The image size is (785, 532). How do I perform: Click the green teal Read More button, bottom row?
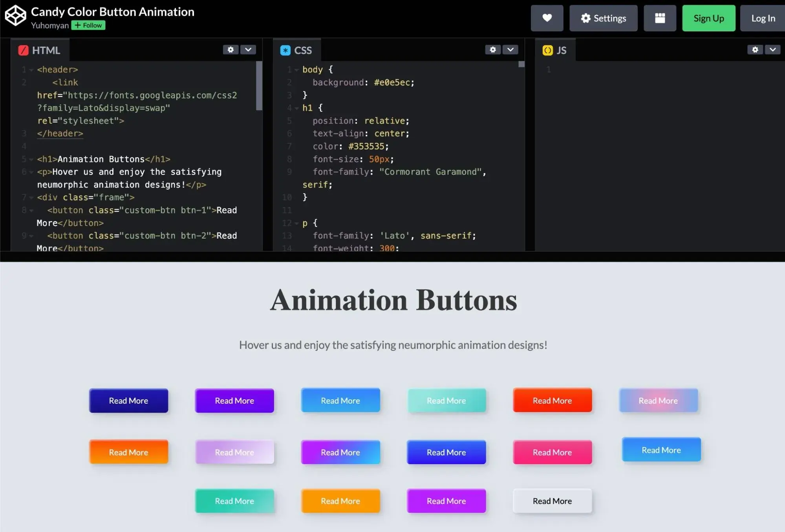(234, 501)
